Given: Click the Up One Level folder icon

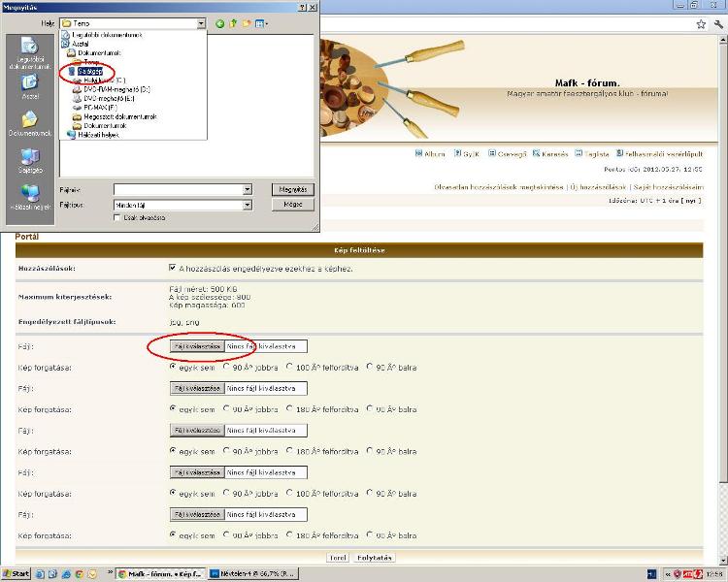Looking at the screenshot, I should tap(234, 22).
